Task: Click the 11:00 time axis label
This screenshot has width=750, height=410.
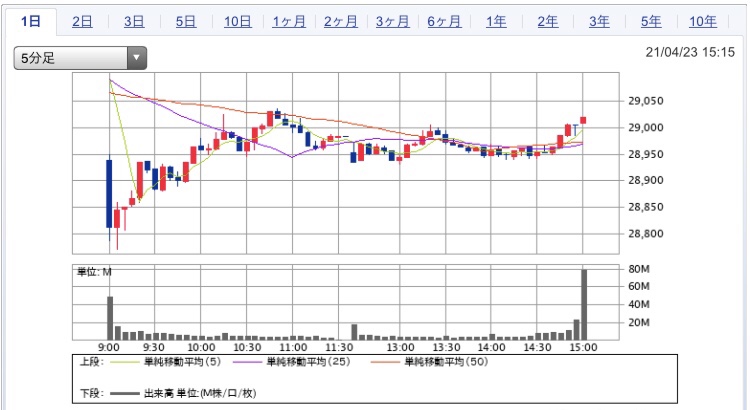Action: click(293, 347)
